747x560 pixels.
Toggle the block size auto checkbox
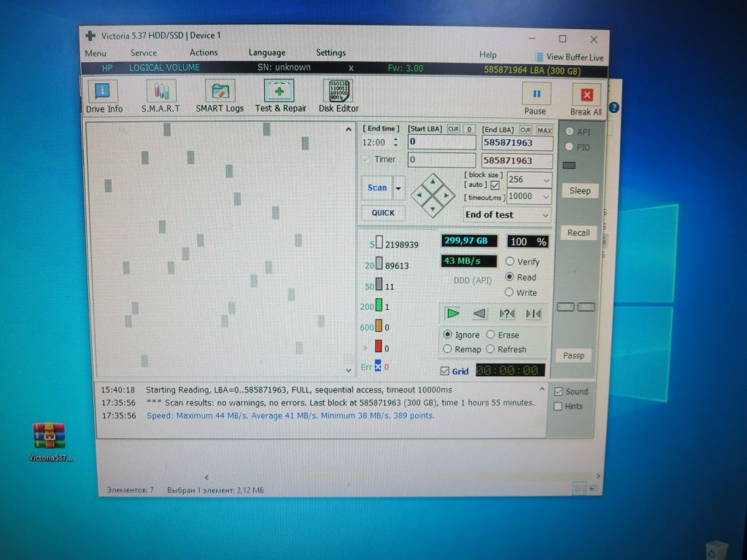click(495, 184)
